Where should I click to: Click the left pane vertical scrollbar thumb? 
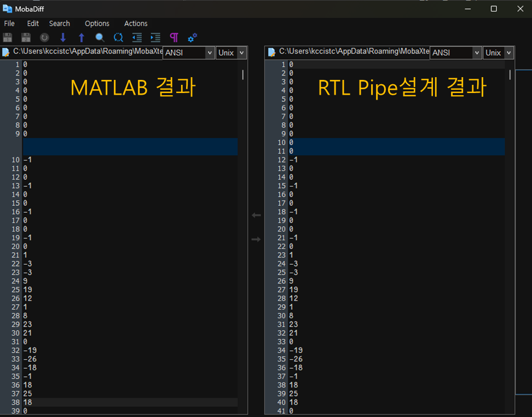click(x=242, y=75)
